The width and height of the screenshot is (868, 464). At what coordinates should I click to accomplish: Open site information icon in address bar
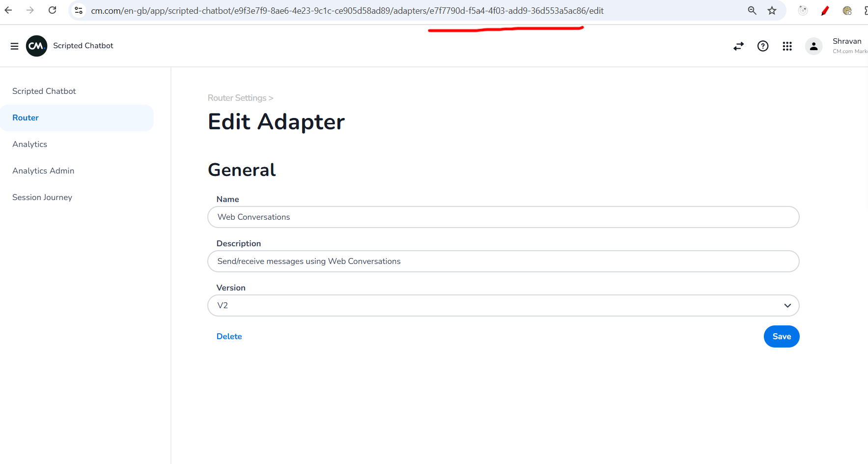pyautogui.click(x=79, y=10)
